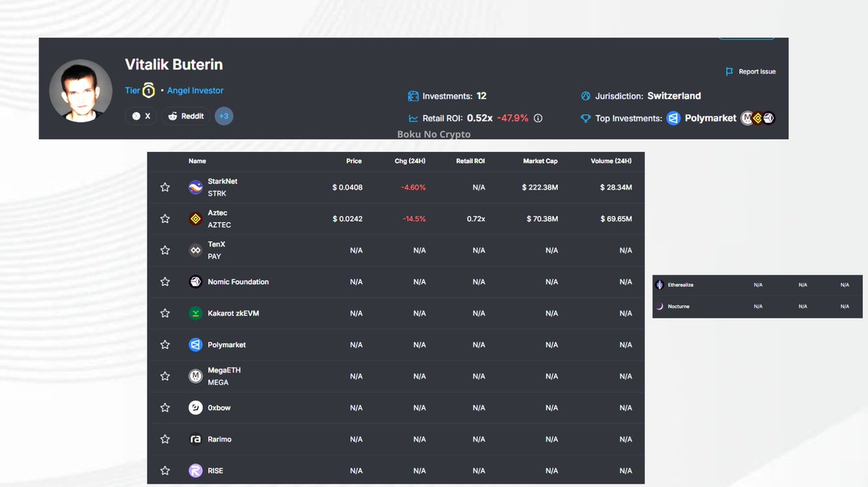
Task: Click the Nocturne moon icon
Action: coord(659,306)
